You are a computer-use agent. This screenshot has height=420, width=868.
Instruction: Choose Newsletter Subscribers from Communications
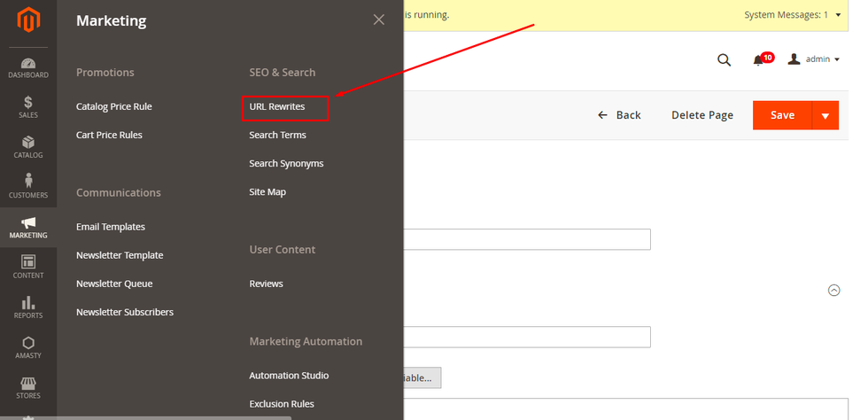click(124, 312)
